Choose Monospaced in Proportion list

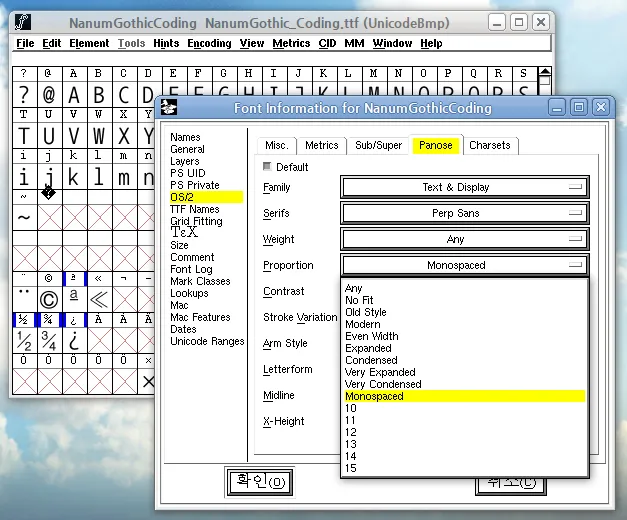[x=465, y=396]
